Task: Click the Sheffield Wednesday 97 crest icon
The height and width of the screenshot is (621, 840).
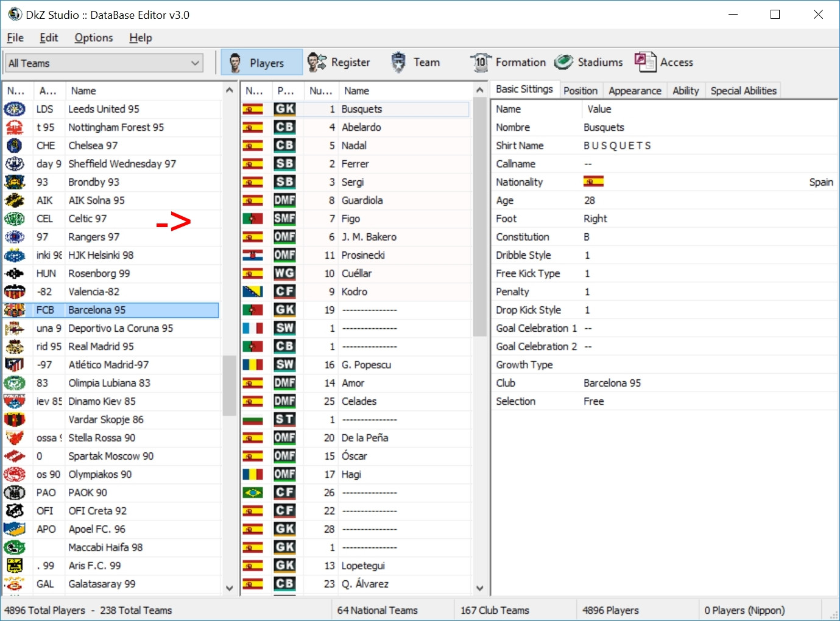Action: [x=15, y=164]
